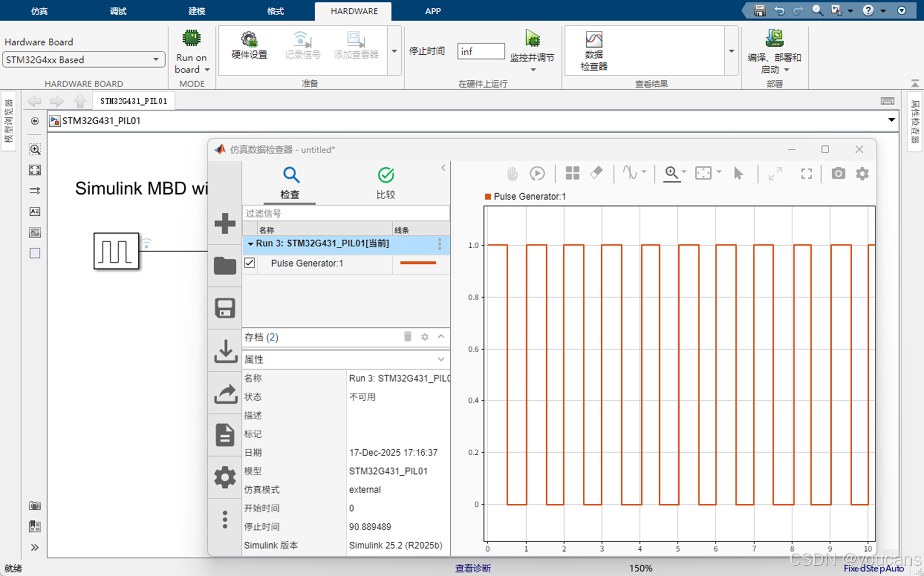Click the Run on board chip icon
Viewport: 924px width, 576px height.
point(191,38)
